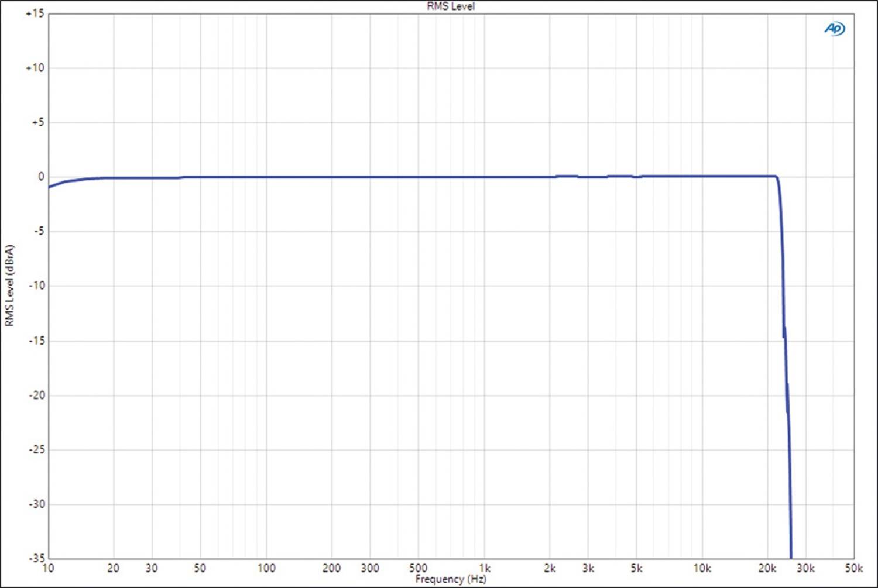Click the 30 frequency tick label
This screenshot has height=588, width=878.
click(x=152, y=568)
